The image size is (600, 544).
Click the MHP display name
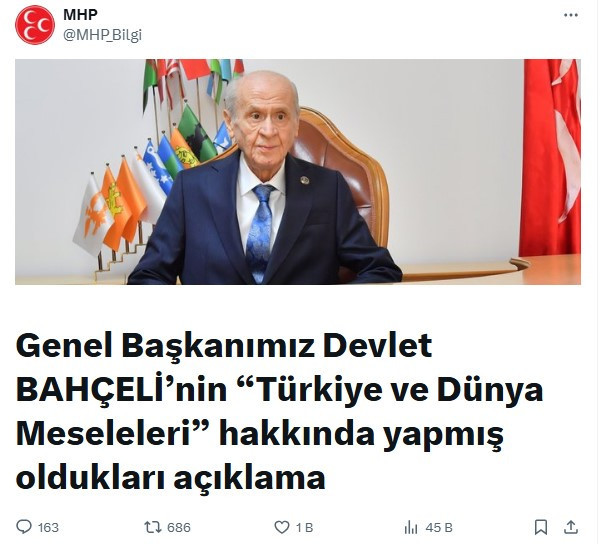click(x=80, y=15)
